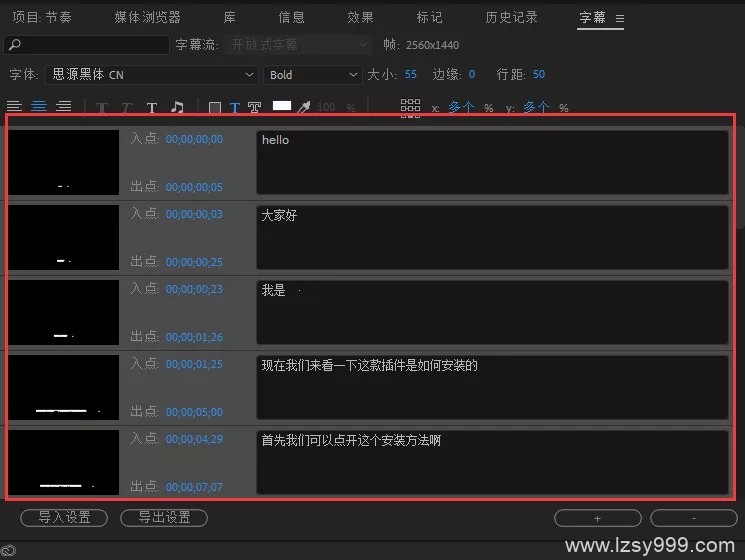Open the 字幕 panel menu icon

coord(620,18)
